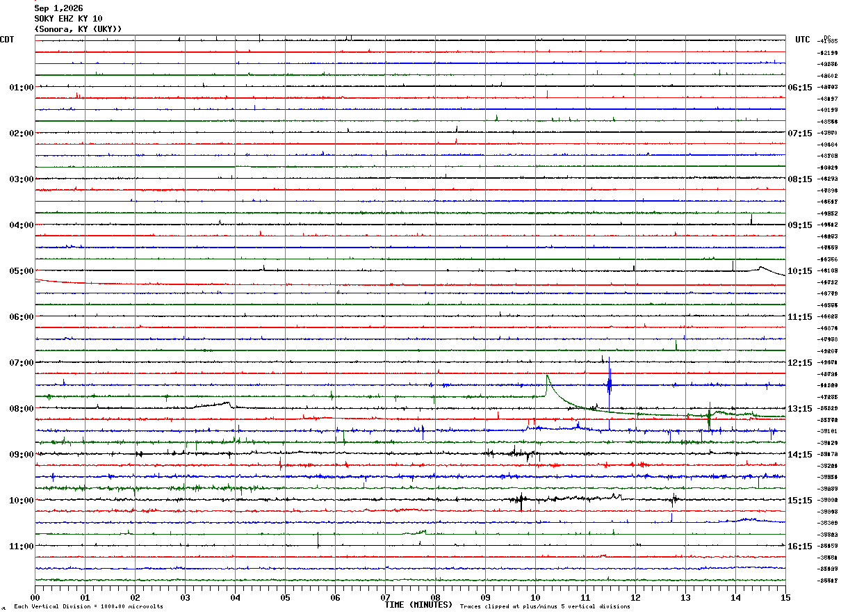Select the 11:00 CDT row label

pyautogui.click(x=22, y=546)
